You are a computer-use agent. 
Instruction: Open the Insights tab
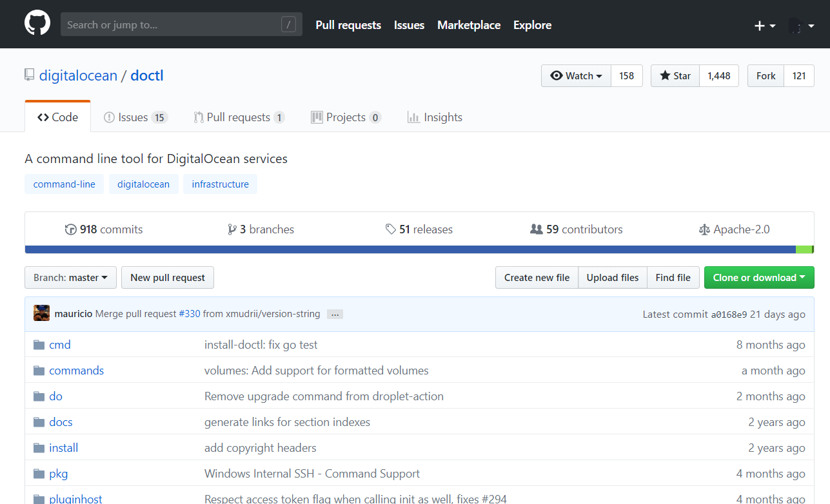[x=435, y=117]
